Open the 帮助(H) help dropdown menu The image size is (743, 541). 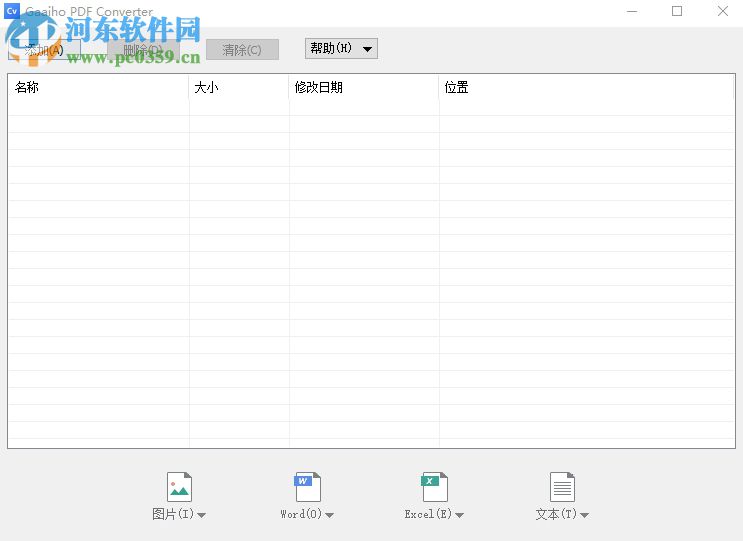click(341, 49)
